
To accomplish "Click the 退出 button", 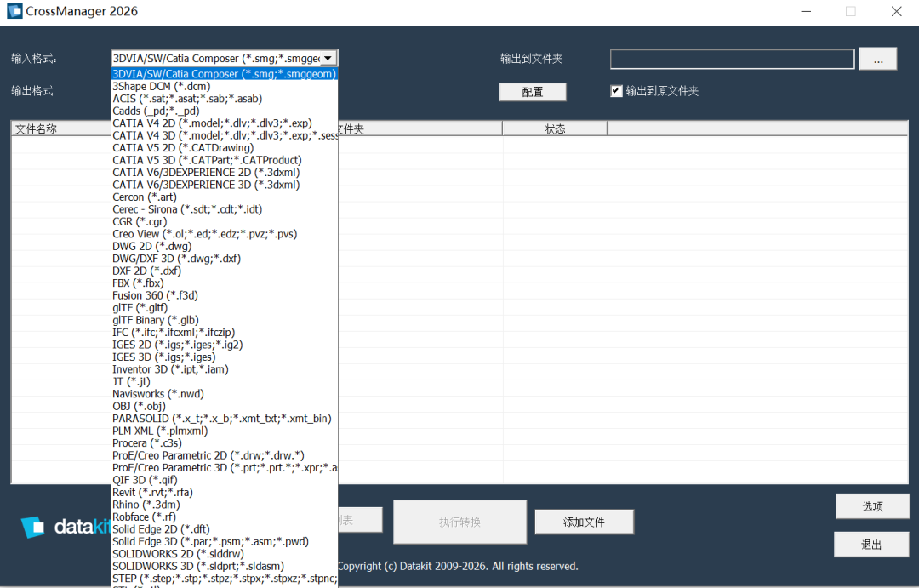I will tap(871, 545).
